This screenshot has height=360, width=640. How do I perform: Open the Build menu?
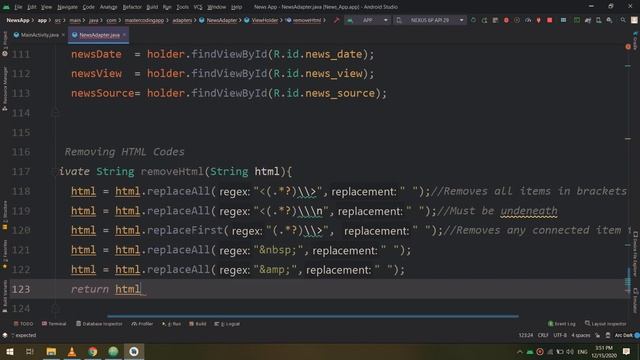pos(152,7)
